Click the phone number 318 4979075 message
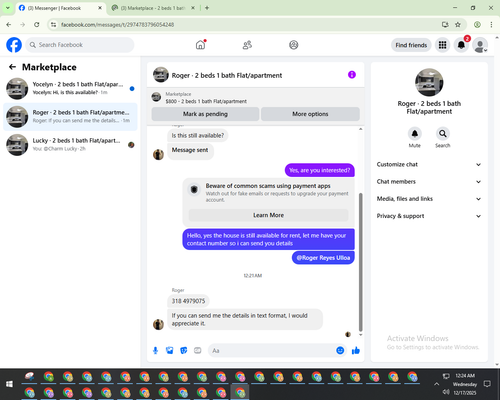 point(188,301)
